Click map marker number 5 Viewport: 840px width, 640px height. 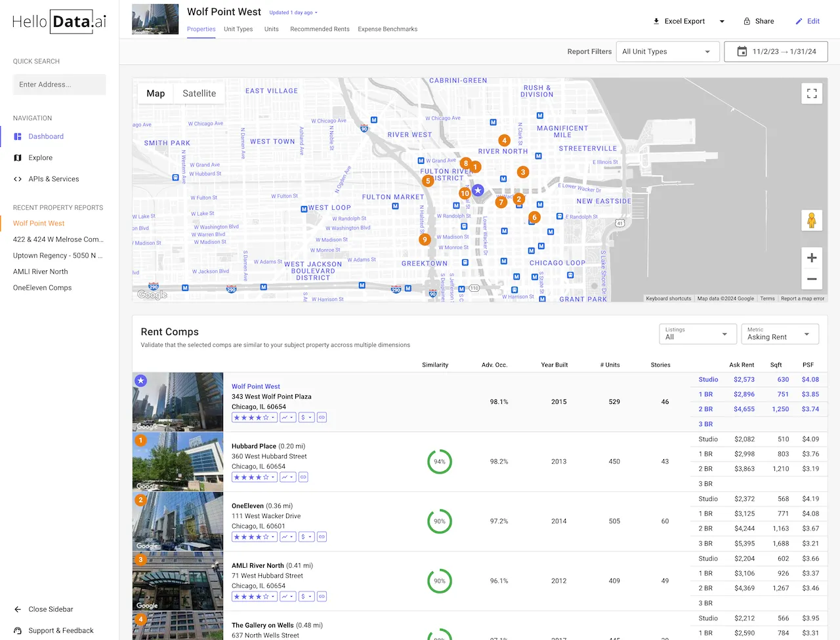(428, 181)
